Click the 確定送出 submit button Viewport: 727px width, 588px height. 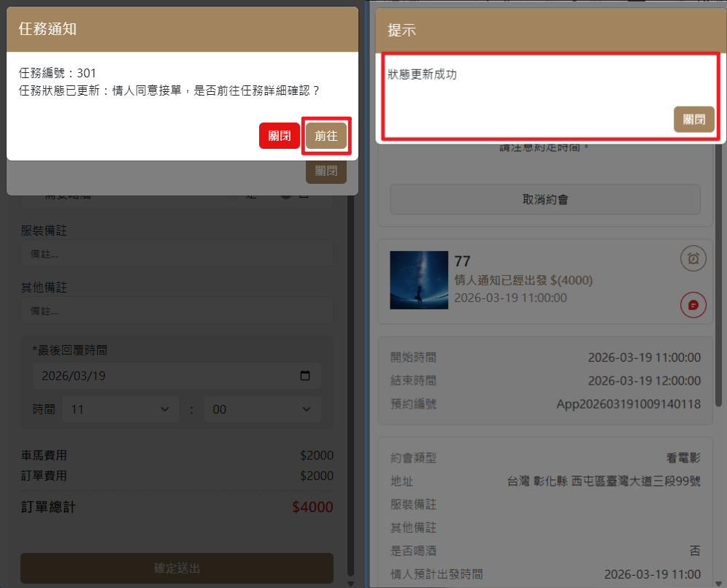click(177, 568)
